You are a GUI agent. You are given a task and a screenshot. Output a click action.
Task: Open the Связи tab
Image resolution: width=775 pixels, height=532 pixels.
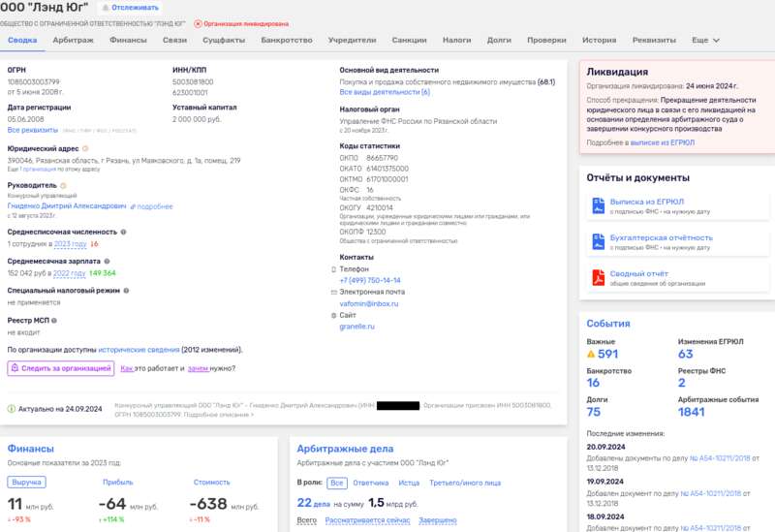click(x=174, y=40)
